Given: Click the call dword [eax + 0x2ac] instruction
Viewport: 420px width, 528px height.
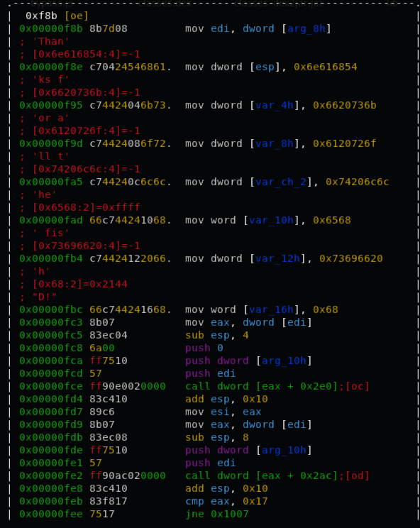Looking at the screenshot, I should pos(262,476).
